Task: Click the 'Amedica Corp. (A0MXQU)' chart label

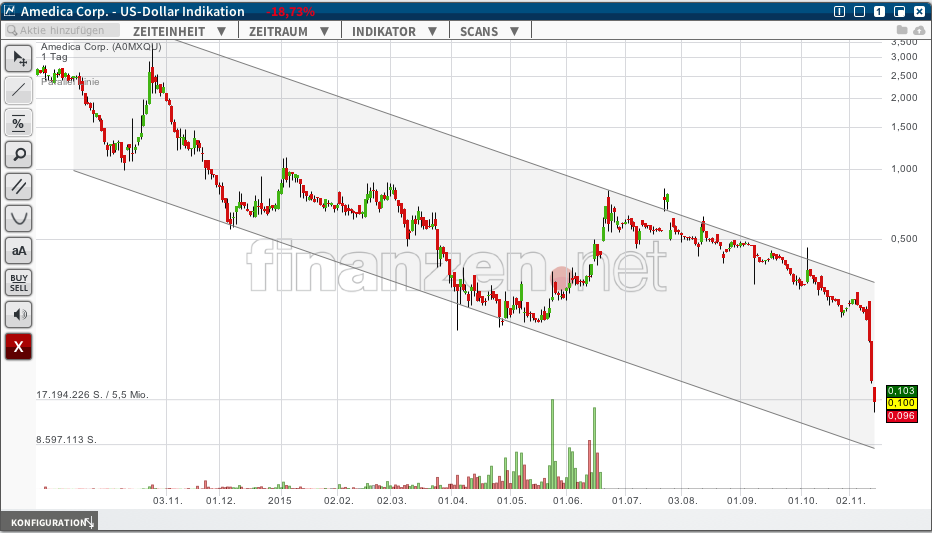Action: point(101,46)
